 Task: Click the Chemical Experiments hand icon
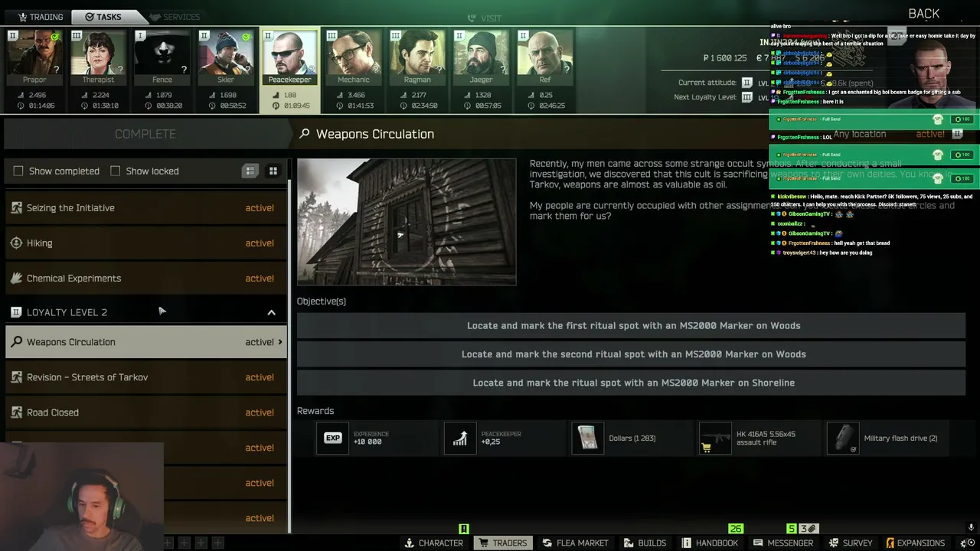click(x=16, y=278)
